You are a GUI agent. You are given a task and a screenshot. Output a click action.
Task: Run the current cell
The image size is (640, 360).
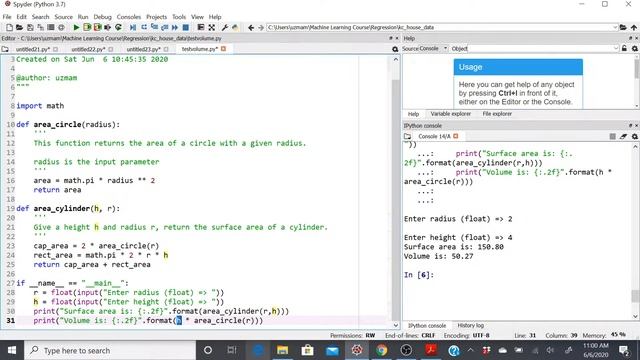(87, 27)
